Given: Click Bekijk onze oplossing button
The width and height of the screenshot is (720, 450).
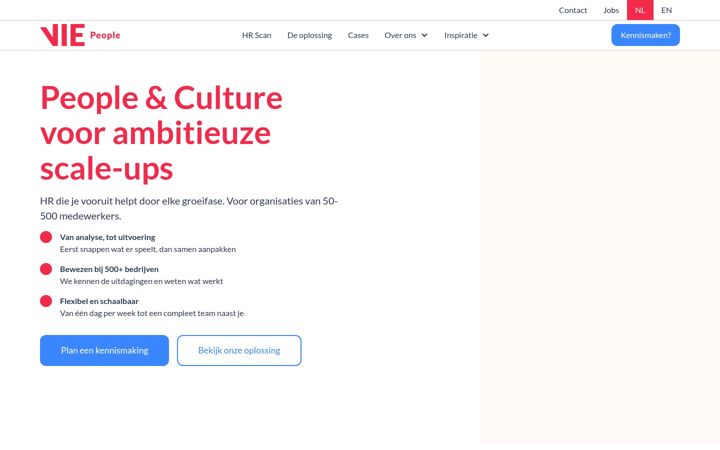Looking at the screenshot, I should point(239,350).
